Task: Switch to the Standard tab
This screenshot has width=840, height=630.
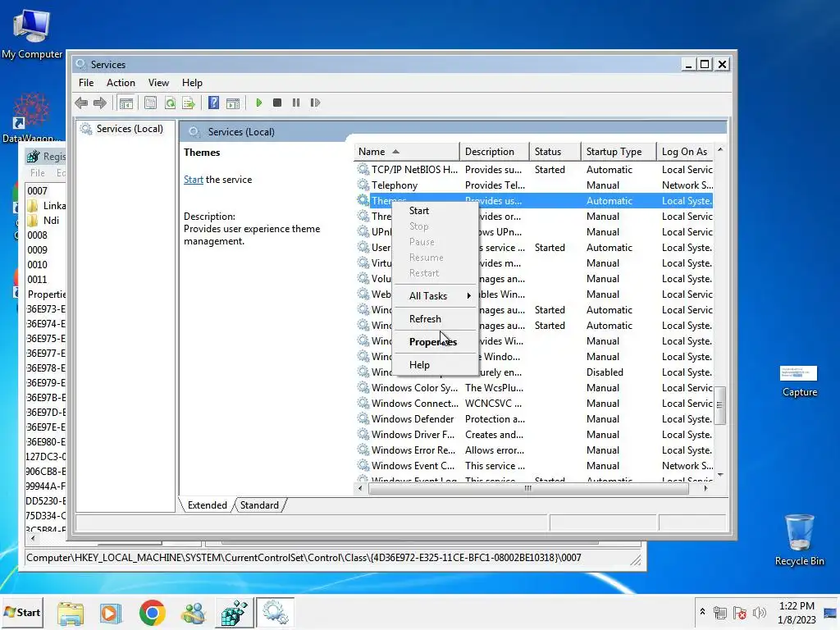Action: 259,505
